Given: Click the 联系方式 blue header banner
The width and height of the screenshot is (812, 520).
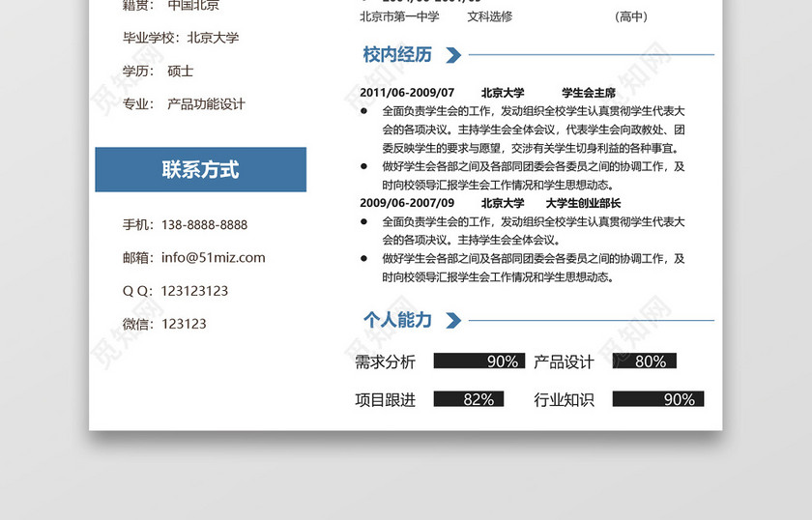Looking at the screenshot, I should (200, 169).
